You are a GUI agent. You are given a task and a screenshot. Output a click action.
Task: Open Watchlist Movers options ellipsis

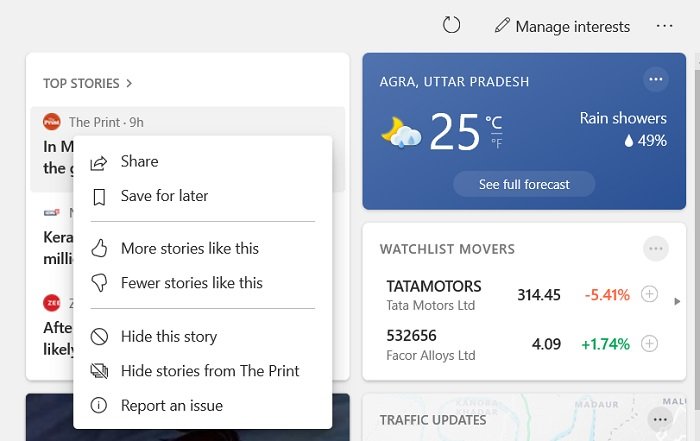655,248
